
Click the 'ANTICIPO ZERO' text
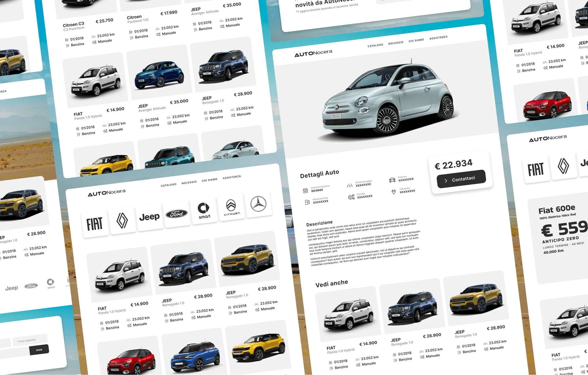(560, 240)
